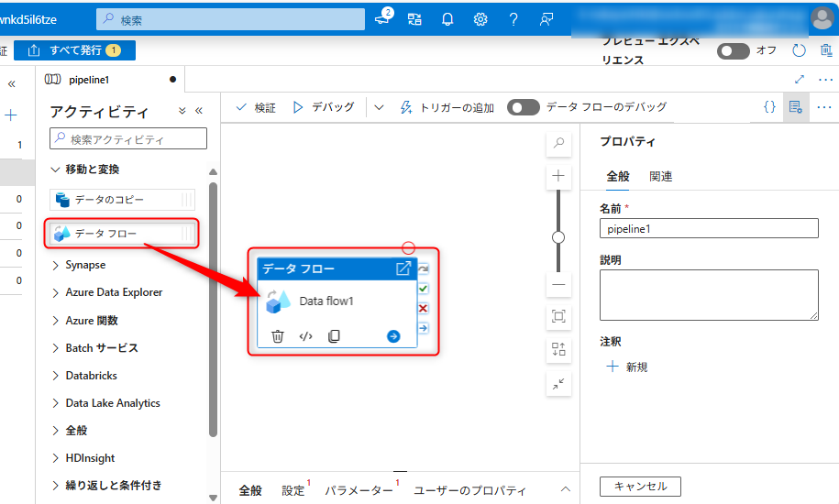Select the pipeline1 editor tab
Image resolution: width=839 pixels, height=504 pixels.
coord(110,80)
